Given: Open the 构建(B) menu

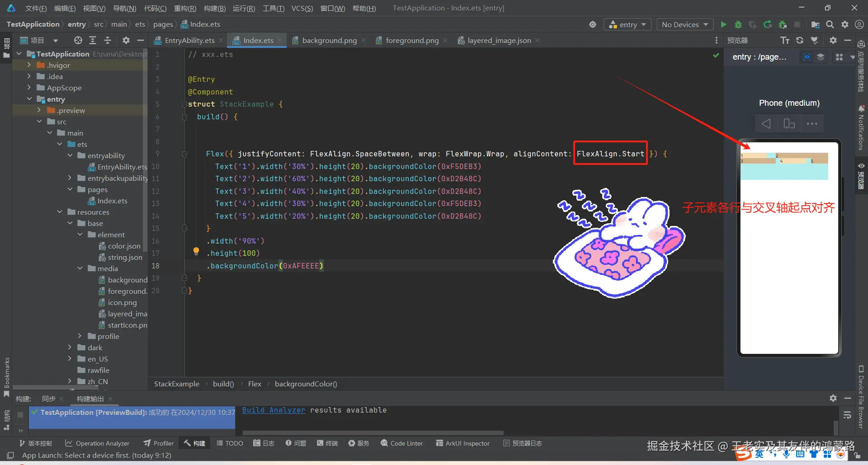Looking at the screenshot, I should pos(215,8).
